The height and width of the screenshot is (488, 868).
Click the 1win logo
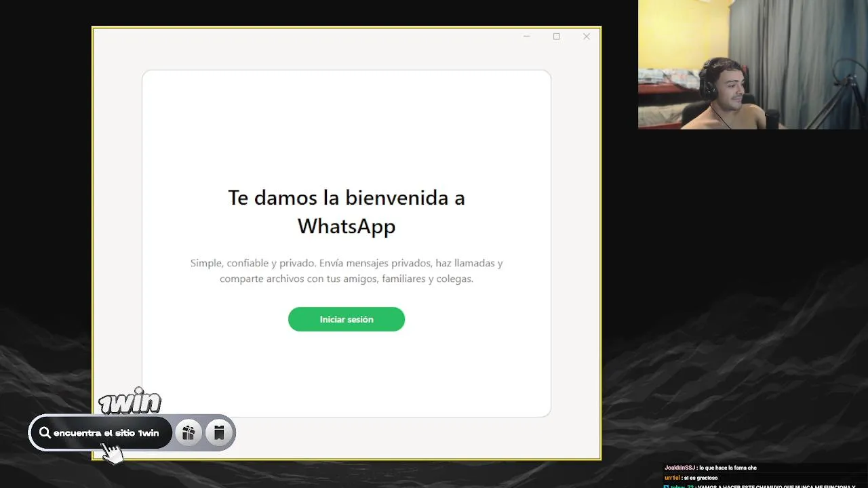[x=130, y=401]
